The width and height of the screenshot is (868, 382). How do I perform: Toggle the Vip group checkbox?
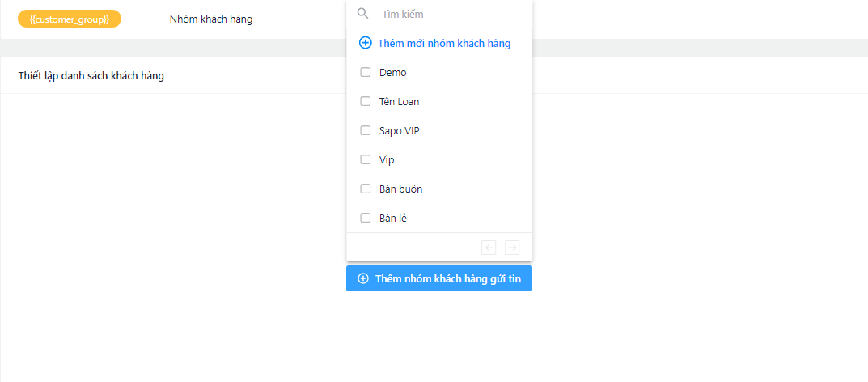[x=366, y=159]
